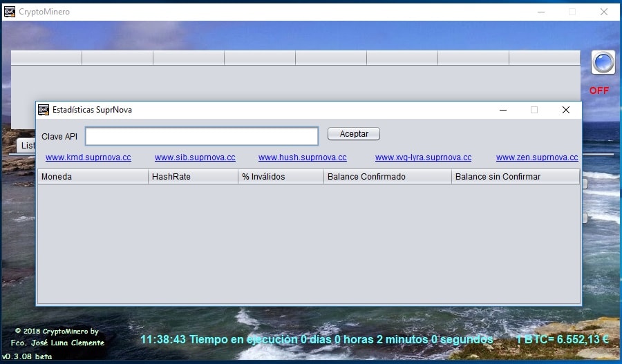Close the Estadísticas SuprNova window
Screen dimensions: 622x364
point(565,110)
